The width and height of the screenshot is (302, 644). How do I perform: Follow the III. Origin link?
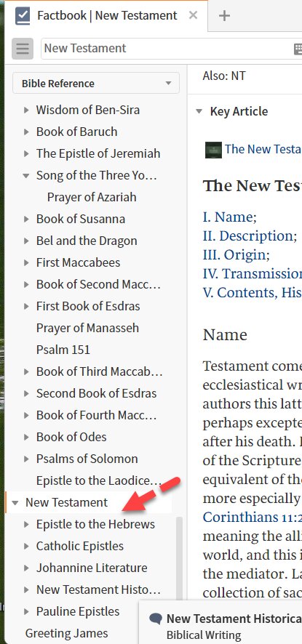click(234, 254)
